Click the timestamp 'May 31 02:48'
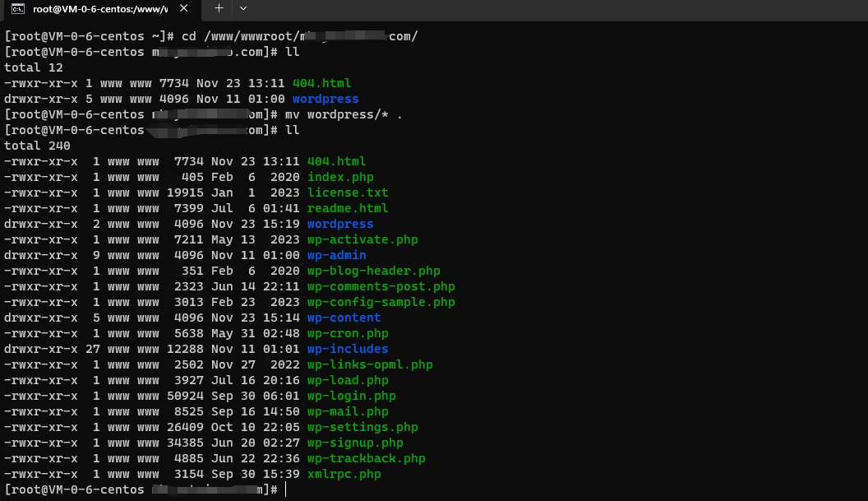The width and height of the screenshot is (868, 501). pyautogui.click(x=255, y=334)
